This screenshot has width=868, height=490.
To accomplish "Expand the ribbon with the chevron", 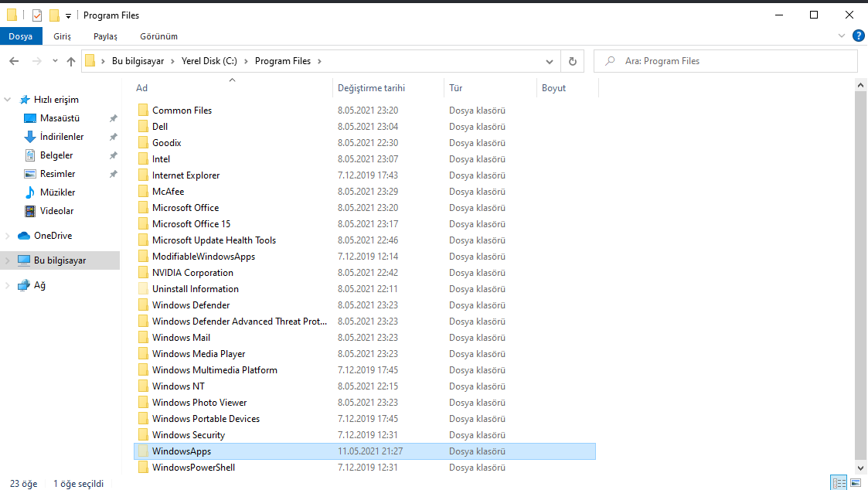I will click(842, 36).
